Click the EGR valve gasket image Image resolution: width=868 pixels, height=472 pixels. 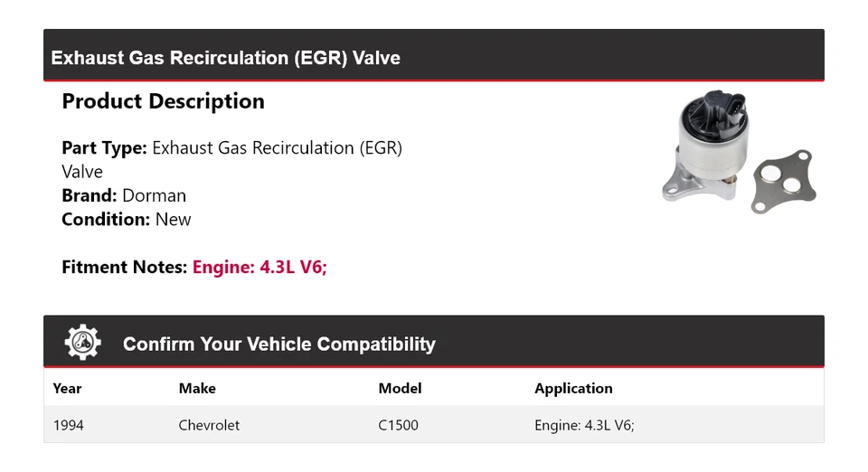pos(785,179)
